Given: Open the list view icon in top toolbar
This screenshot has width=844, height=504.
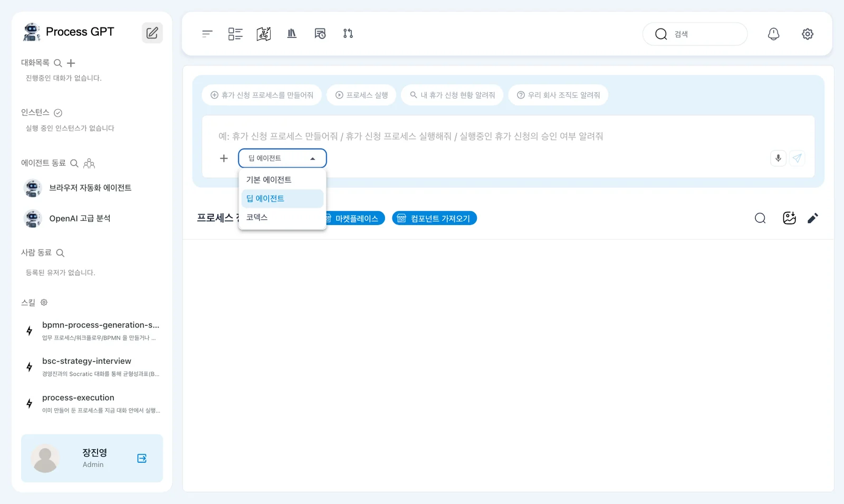Looking at the screenshot, I should click(x=235, y=34).
